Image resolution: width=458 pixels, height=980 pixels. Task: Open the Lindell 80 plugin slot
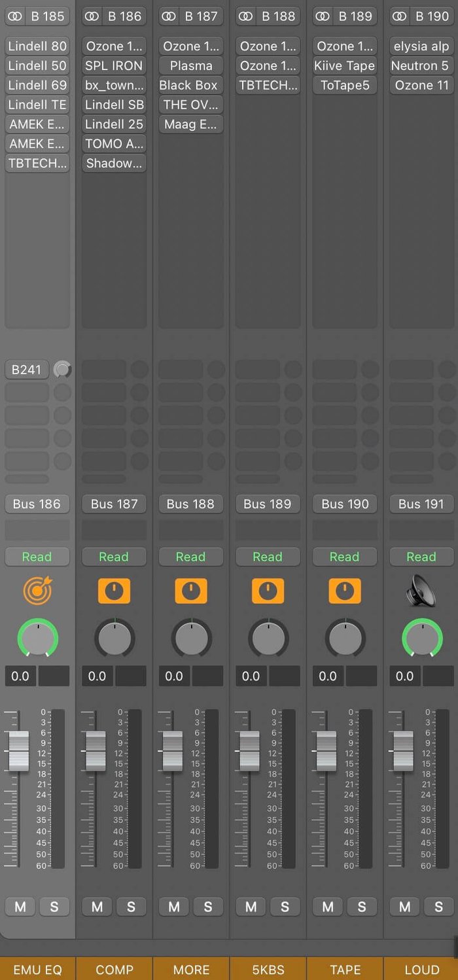(37, 46)
